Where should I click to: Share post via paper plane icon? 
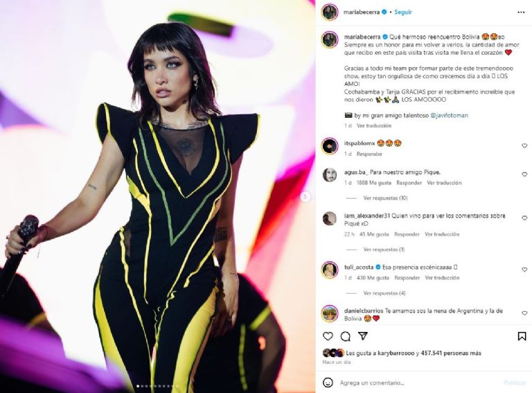363,336
